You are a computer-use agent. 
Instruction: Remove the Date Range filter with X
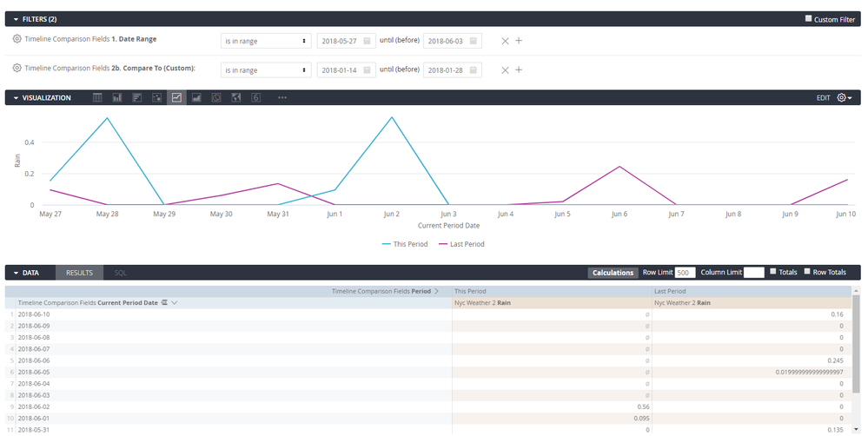(505, 41)
